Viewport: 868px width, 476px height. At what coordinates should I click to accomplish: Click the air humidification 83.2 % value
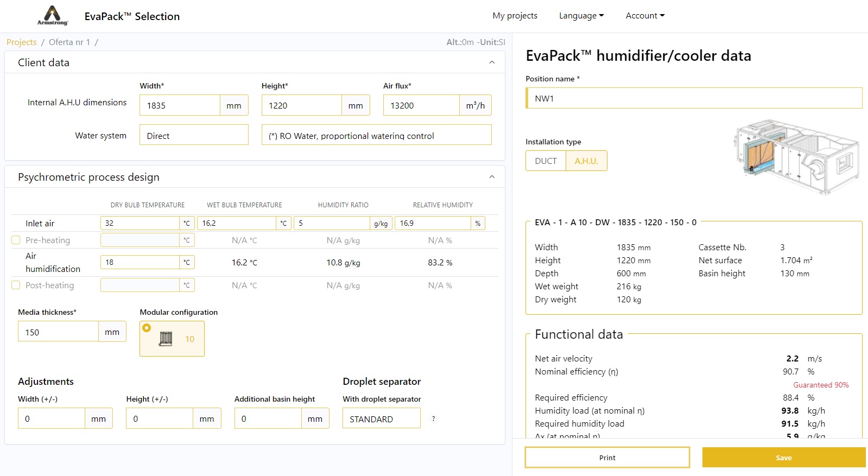click(x=440, y=263)
